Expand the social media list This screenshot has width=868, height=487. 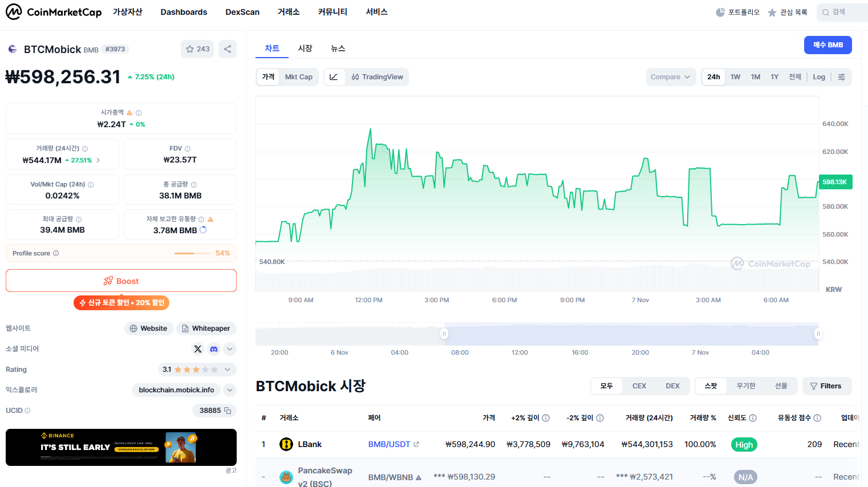click(x=230, y=349)
